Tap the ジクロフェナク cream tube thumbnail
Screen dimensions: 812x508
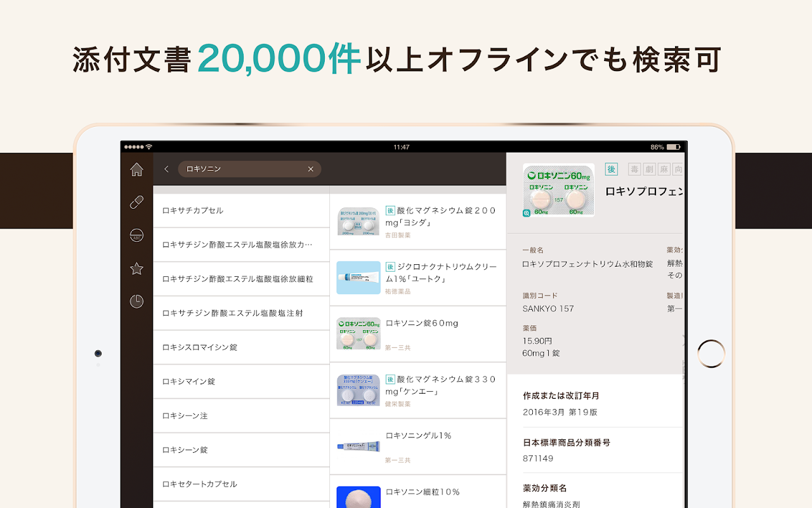tap(358, 277)
